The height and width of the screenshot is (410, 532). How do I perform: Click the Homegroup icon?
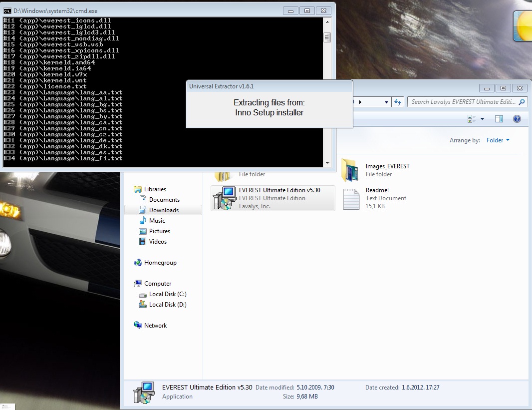[138, 263]
